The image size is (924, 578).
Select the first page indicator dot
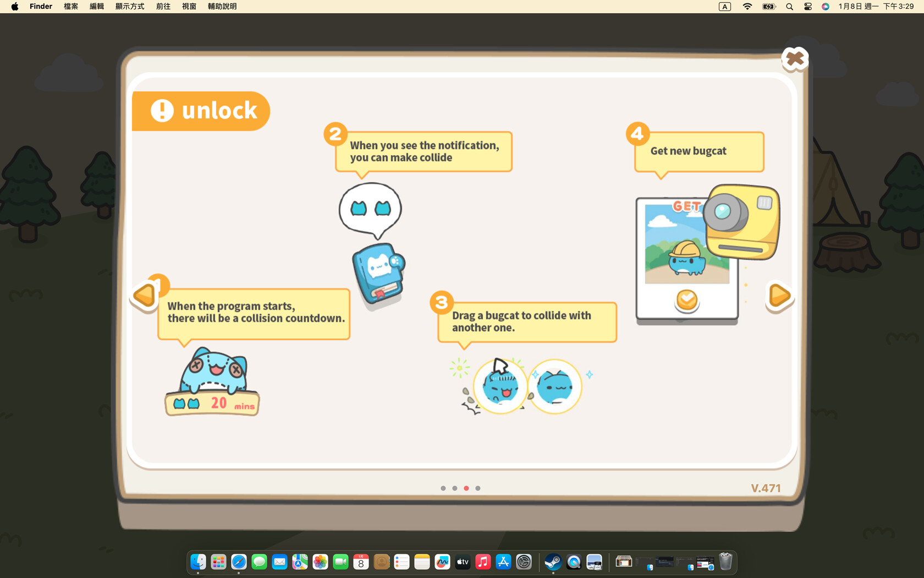coord(443,488)
